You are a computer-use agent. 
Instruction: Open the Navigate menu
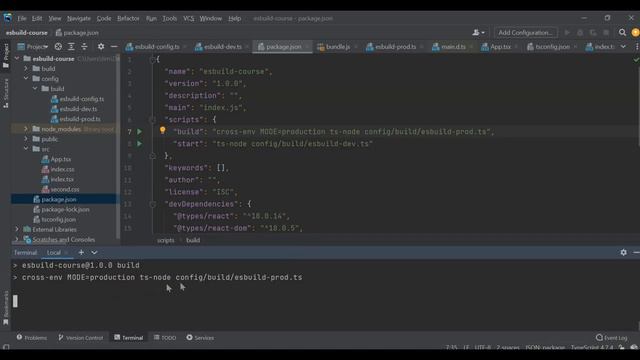79,18
